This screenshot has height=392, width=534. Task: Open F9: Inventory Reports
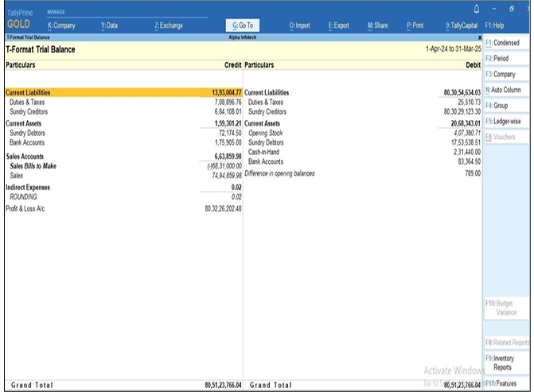pyautogui.click(x=506, y=363)
